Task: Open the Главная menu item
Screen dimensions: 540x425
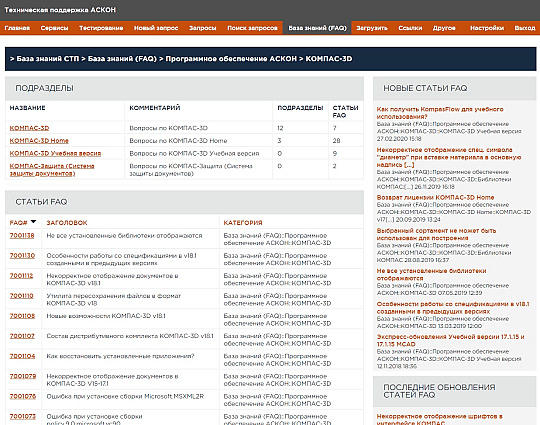Action: tap(17, 28)
